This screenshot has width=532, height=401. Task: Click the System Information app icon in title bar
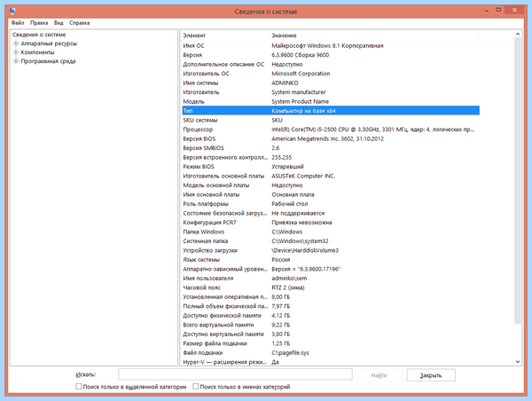[x=12, y=12]
